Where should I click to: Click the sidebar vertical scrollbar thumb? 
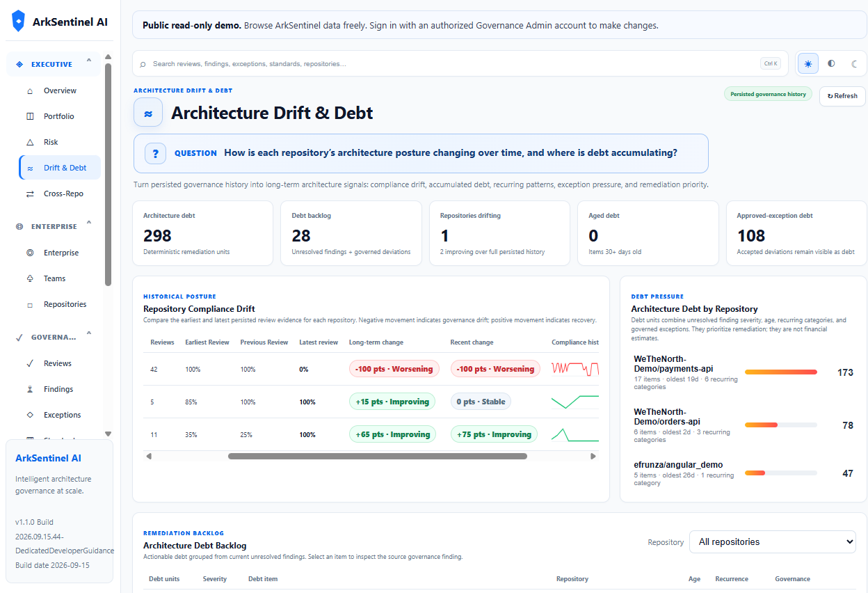pos(108,174)
